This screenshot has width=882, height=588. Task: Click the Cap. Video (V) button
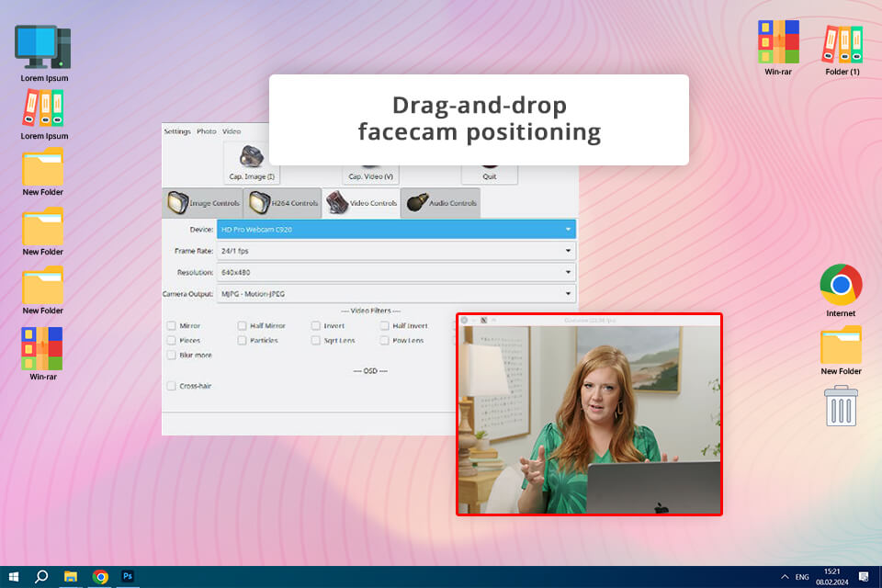click(370, 175)
